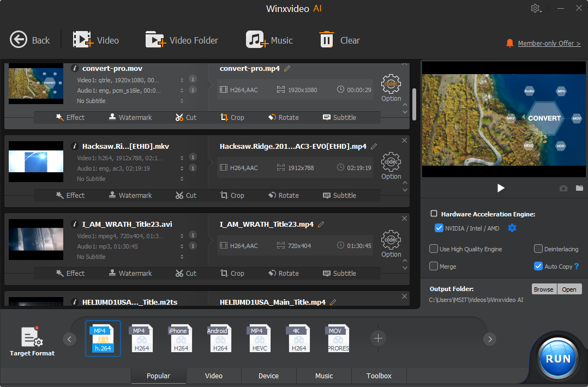Toggle the Deinterlacing checkbox

click(538, 249)
